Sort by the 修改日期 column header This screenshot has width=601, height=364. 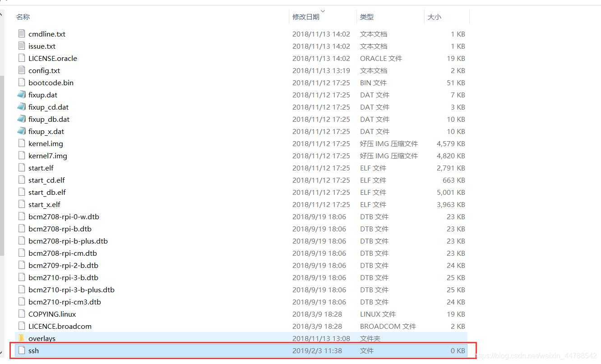pos(306,17)
